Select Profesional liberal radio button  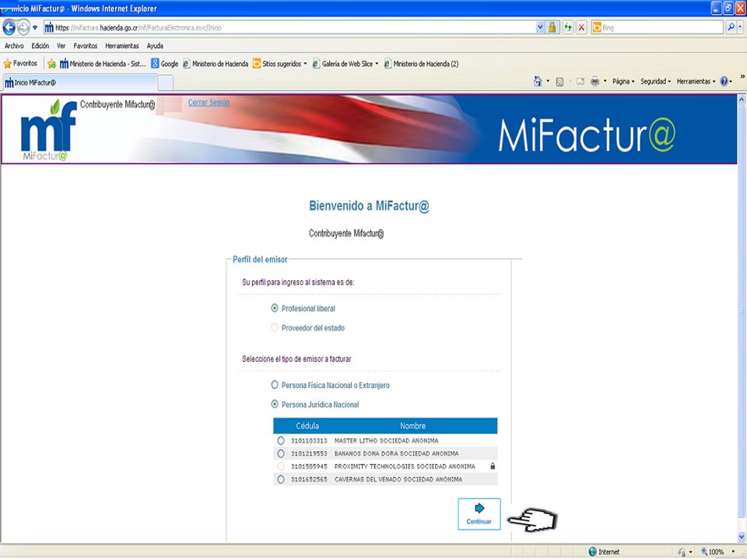click(x=275, y=308)
